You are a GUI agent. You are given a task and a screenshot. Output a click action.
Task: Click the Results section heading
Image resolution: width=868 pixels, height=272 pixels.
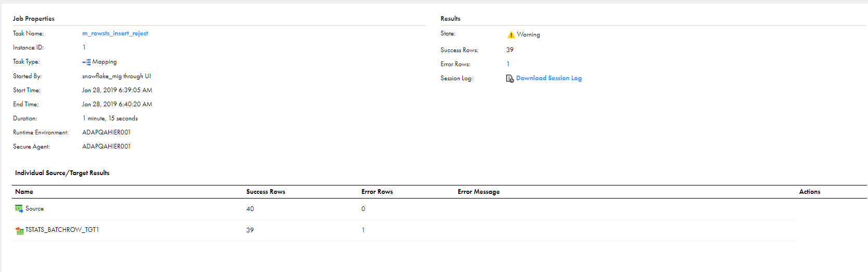coord(450,19)
